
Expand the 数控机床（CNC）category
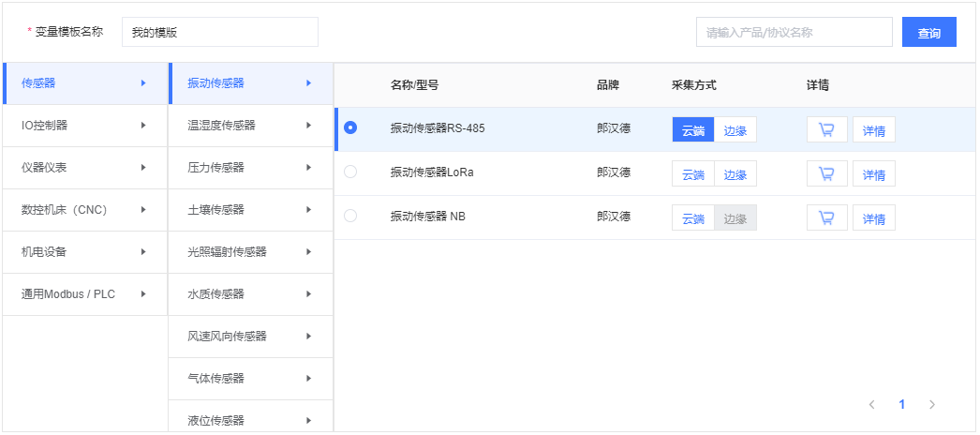coord(84,210)
